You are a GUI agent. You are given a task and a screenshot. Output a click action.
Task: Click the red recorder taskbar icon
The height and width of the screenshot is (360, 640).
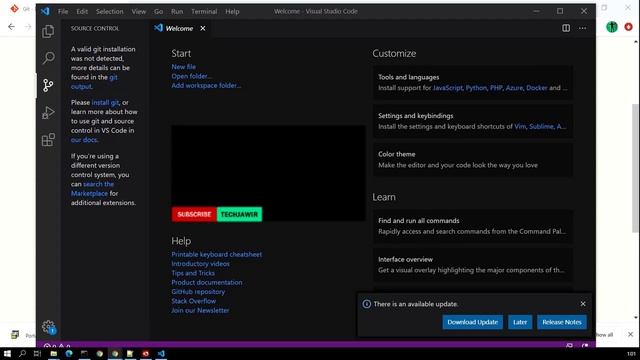tap(146, 353)
